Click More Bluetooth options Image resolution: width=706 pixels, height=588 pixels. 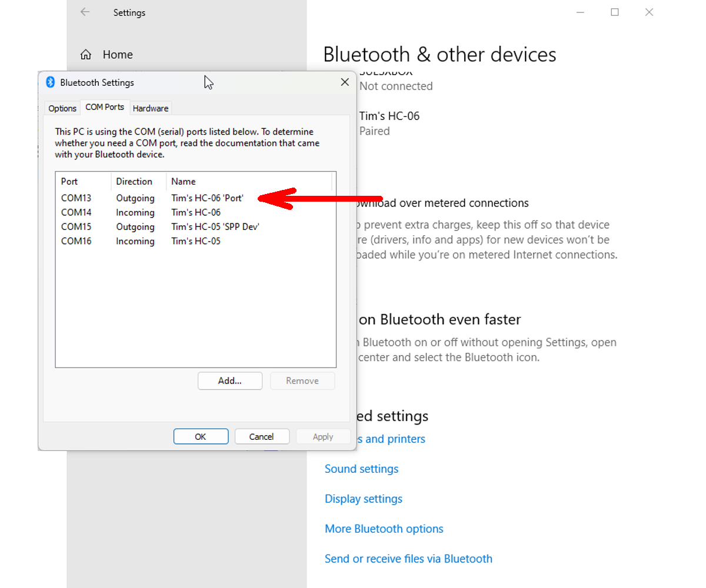tap(384, 529)
